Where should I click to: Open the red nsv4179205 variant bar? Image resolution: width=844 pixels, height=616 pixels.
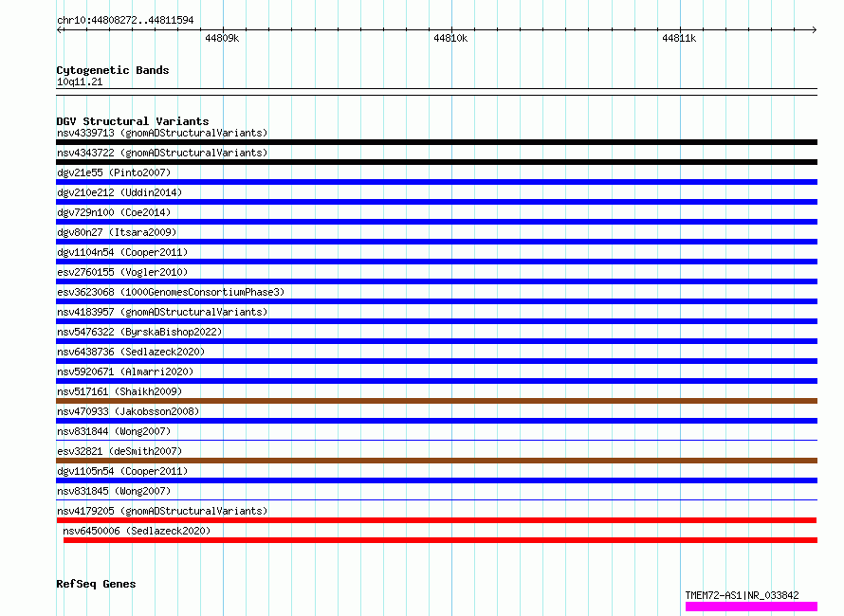point(436,520)
